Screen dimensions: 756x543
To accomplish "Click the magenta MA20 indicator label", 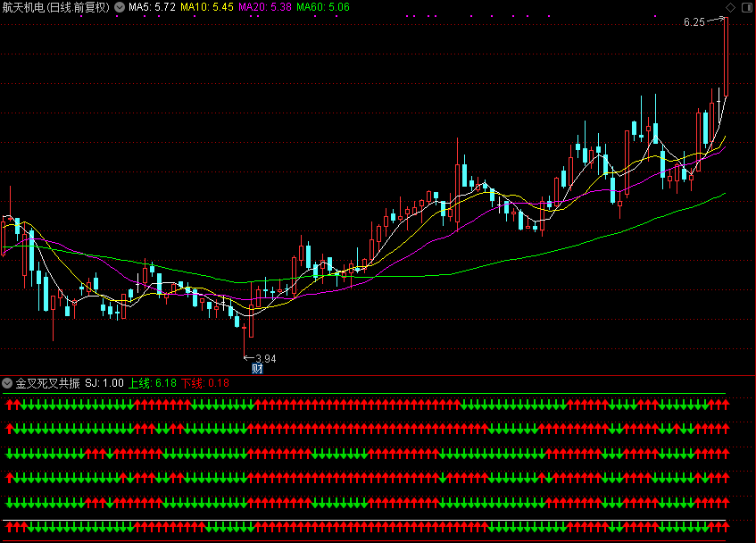I will (x=265, y=7).
